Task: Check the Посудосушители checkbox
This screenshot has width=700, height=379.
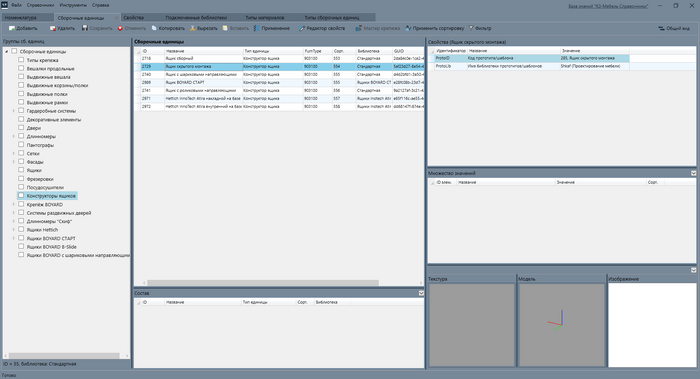Action: 21,187
